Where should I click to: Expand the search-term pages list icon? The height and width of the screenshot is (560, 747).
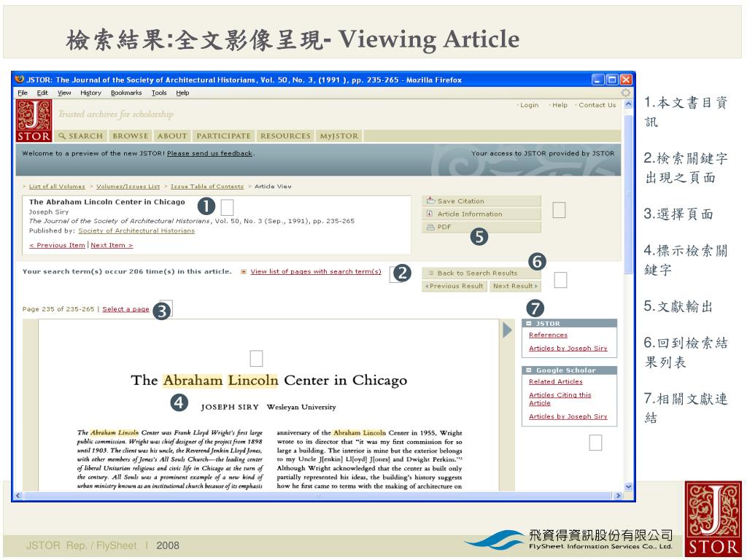point(244,271)
